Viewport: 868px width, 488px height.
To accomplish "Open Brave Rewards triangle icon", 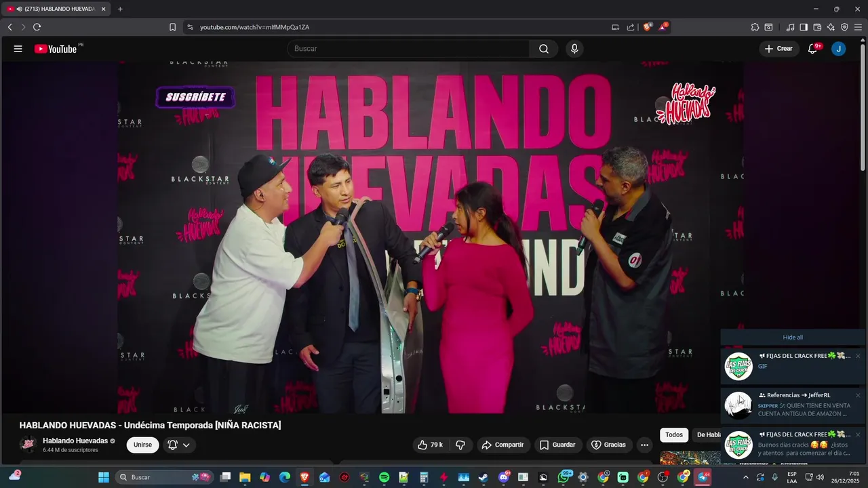I will tap(663, 27).
